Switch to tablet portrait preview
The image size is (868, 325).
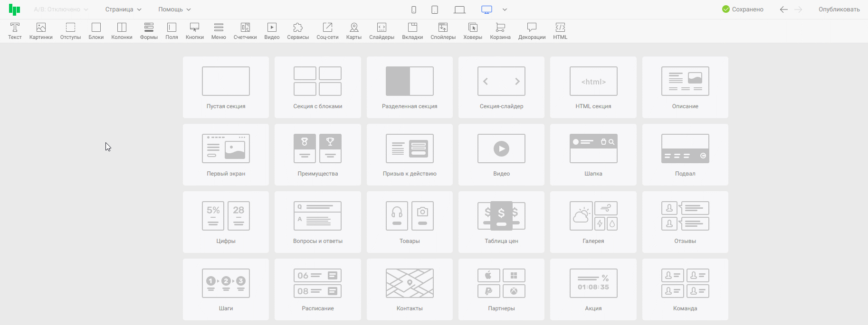pyautogui.click(x=435, y=9)
